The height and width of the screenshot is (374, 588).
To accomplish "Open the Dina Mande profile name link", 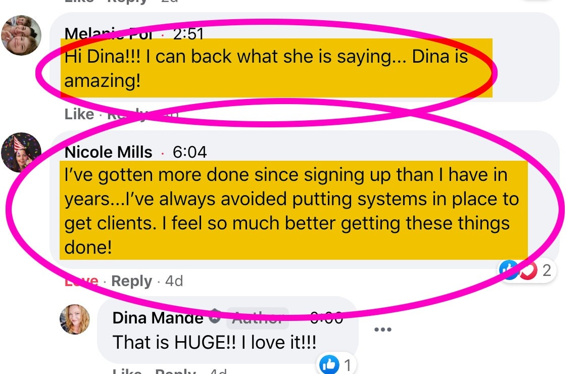I will point(158,318).
